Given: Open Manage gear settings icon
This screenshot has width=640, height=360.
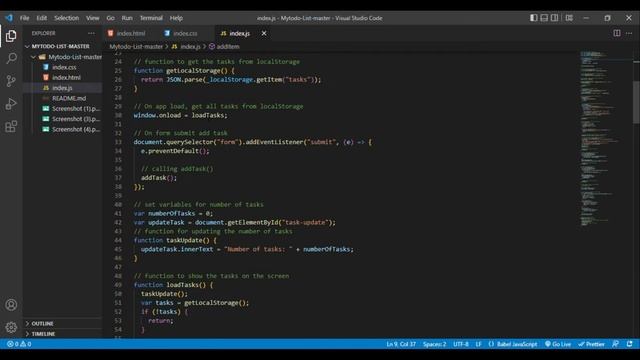Looking at the screenshot, I should 11,327.
